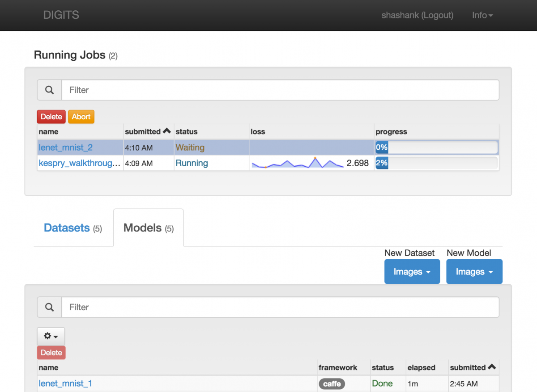Open the lenet_mnist_2 job link
This screenshot has height=392, width=537.
pos(66,148)
